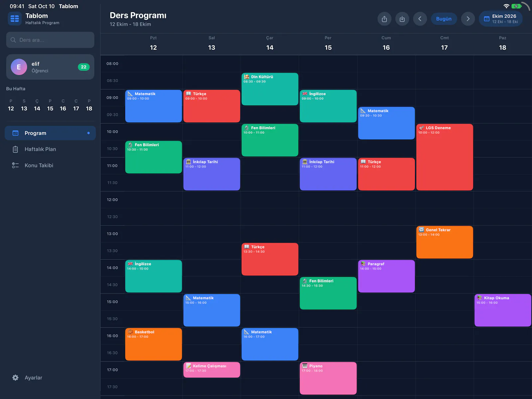
Task: Open Thursday İnkılap Tarihi 11:00 lesson
Action: tap(328, 174)
